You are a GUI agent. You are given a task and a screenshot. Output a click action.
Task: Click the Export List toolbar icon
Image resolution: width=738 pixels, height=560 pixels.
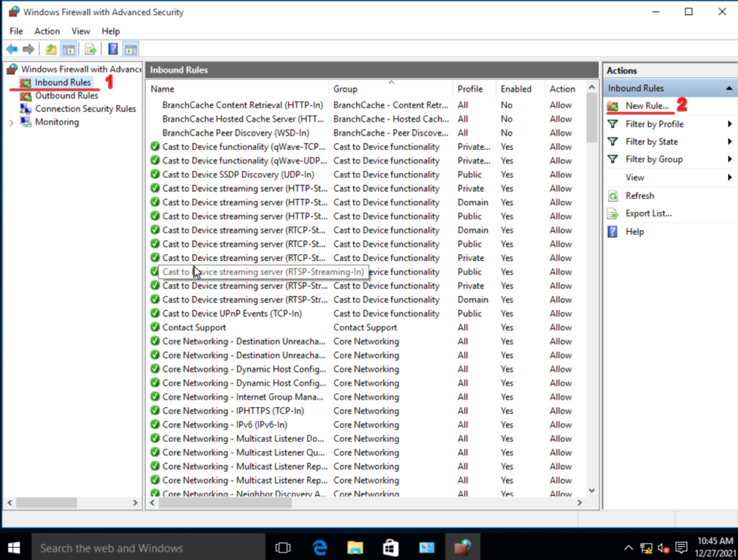click(90, 49)
